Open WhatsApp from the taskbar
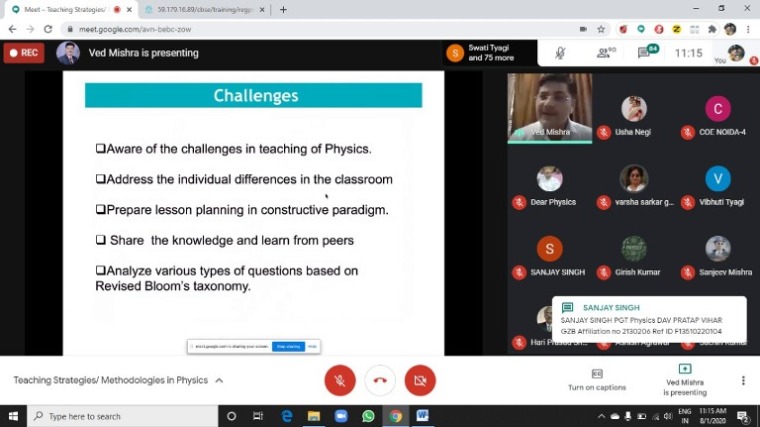The width and height of the screenshot is (760, 427). [368, 416]
